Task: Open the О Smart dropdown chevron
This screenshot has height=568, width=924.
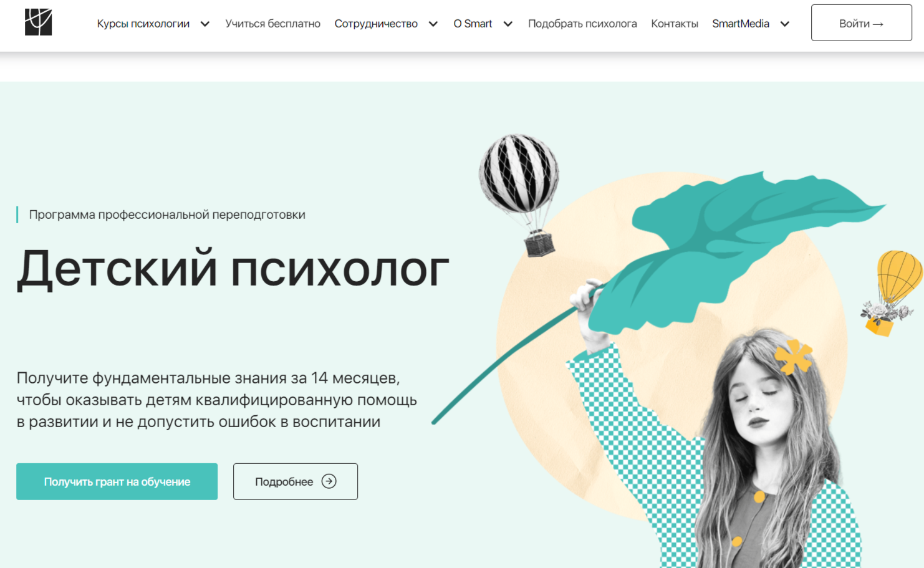Action: pos(508,24)
